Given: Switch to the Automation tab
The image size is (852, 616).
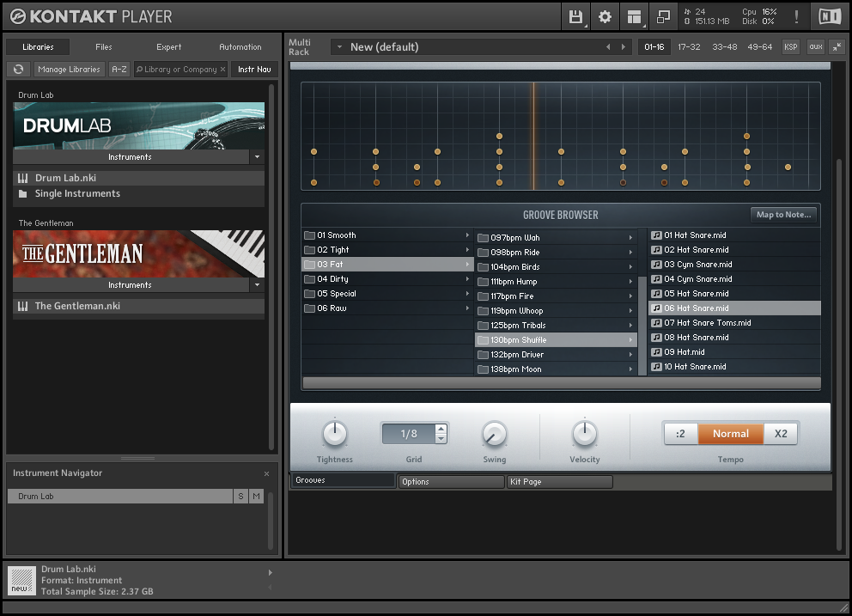Looking at the screenshot, I should [x=240, y=46].
